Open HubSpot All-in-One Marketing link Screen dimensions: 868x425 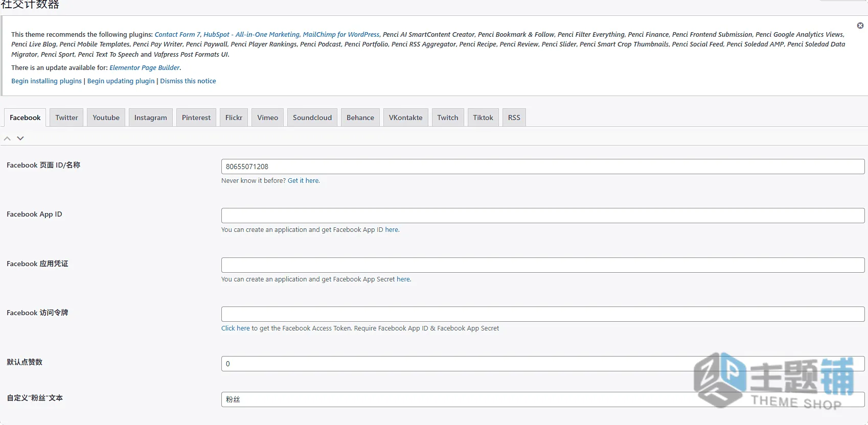(x=251, y=35)
